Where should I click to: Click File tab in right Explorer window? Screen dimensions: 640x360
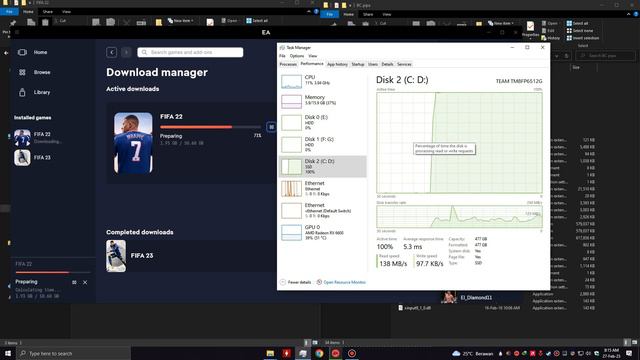tap(329, 14)
